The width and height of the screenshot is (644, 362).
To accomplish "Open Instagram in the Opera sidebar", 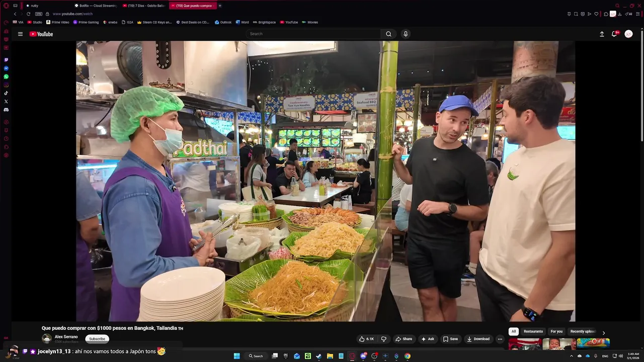I will tap(6, 85).
